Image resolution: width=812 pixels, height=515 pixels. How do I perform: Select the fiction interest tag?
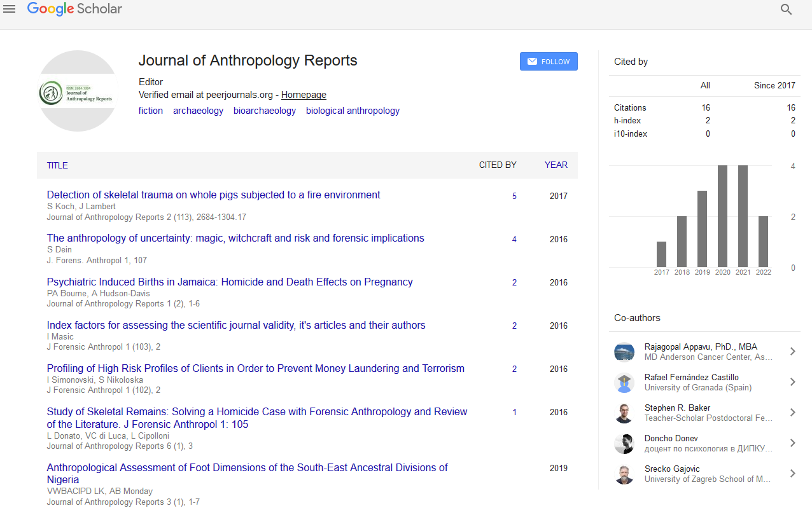click(151, 111)
